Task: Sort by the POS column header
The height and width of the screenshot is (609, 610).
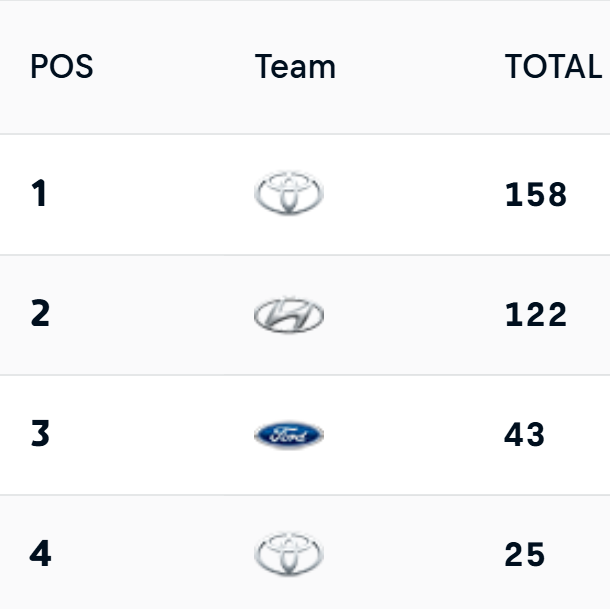Action: (62, 67)
